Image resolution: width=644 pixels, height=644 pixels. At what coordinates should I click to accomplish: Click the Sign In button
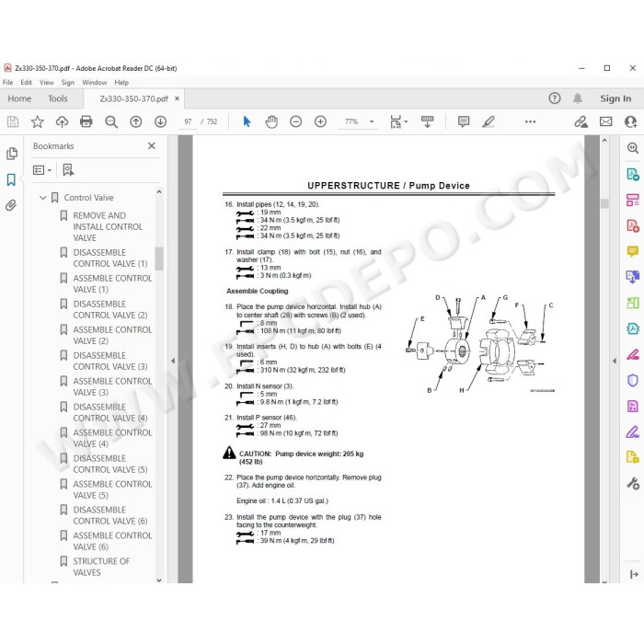coord(615,98)
